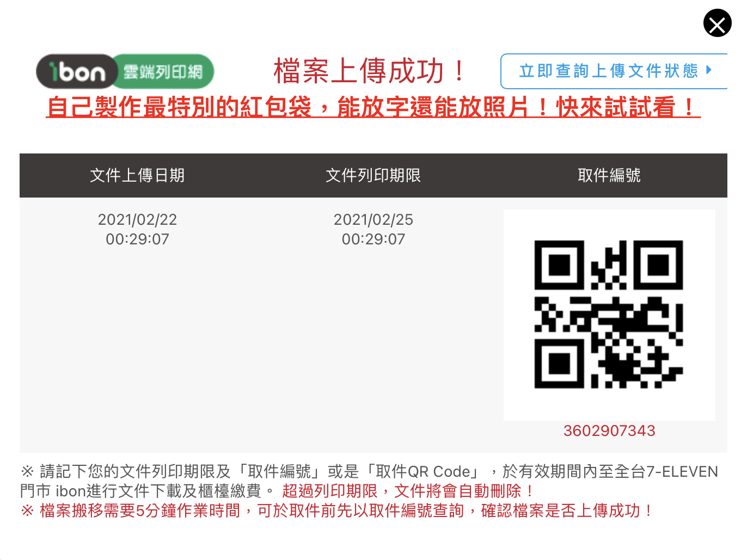This screenshot has width=741, height=560.
Task: Click the green 雲端列印網 badge in the logo
Action: [x=163, y=71]
